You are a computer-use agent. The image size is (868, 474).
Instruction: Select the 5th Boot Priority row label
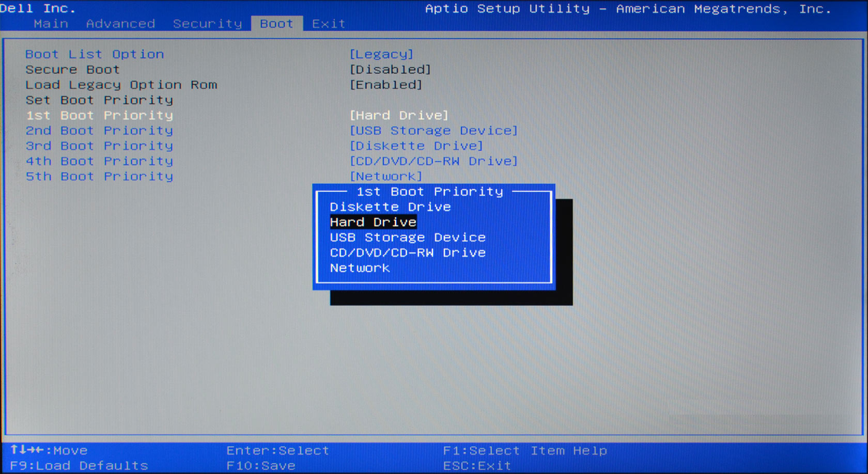(x=99, y=177)
